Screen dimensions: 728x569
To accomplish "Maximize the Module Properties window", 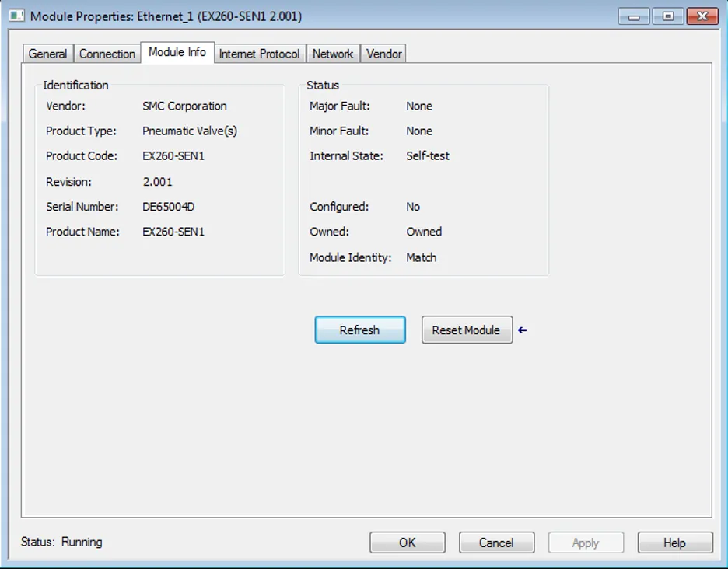I will (667, 16).
